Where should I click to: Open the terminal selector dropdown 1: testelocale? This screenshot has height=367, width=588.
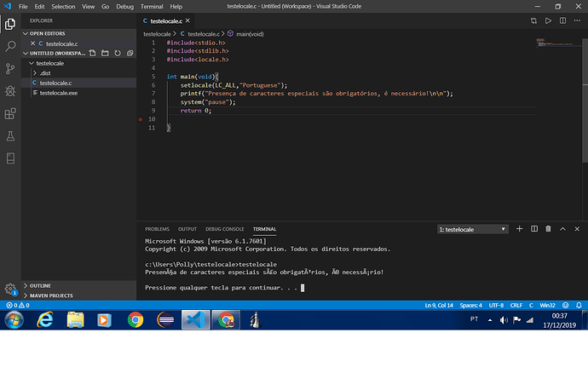[x=472, y=229]
